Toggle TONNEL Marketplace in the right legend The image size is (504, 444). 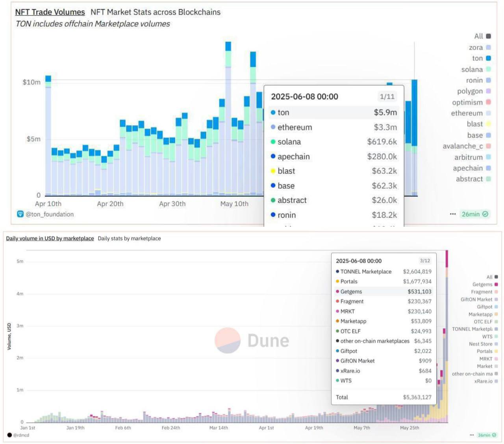(475, 329)
